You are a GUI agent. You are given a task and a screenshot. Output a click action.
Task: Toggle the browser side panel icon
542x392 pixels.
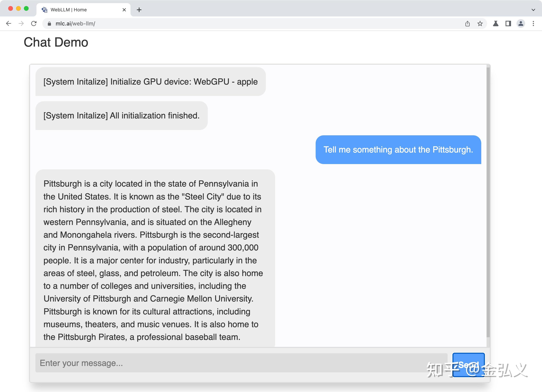[x=508, y=23]
